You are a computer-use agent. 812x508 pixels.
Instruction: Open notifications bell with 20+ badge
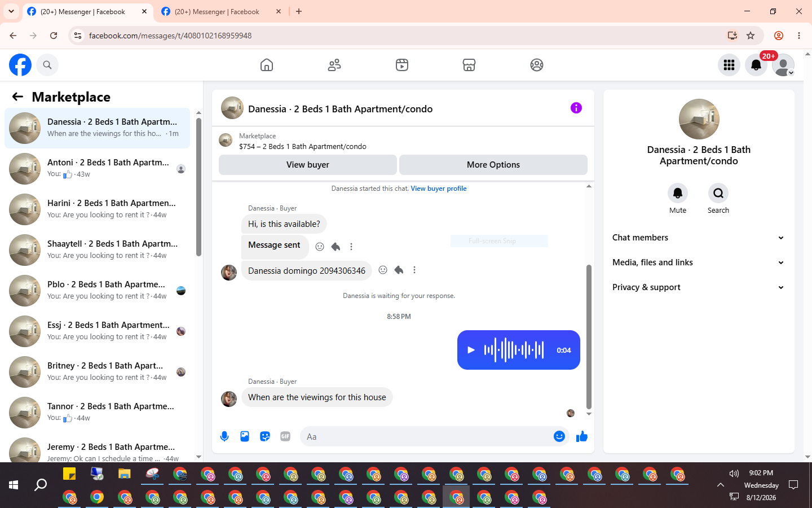756,65
